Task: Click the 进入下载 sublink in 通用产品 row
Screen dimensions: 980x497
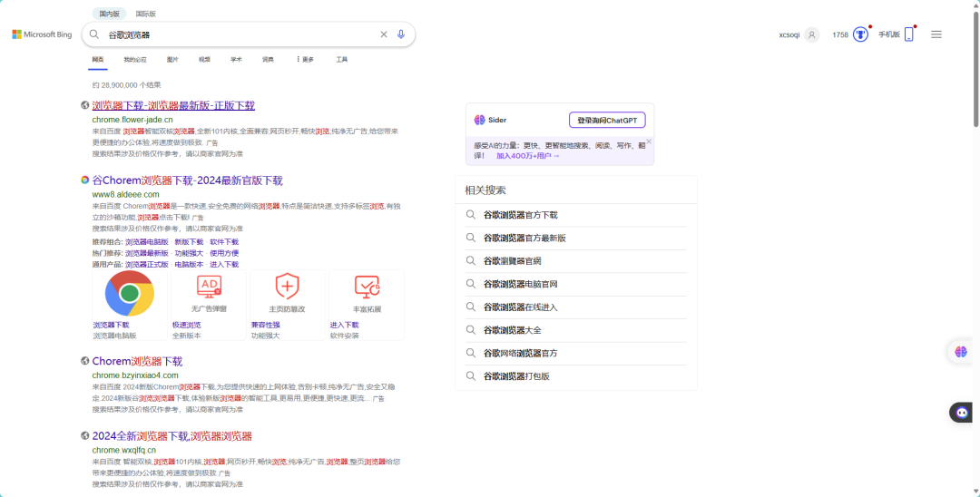Action: [x=224, y=264]
